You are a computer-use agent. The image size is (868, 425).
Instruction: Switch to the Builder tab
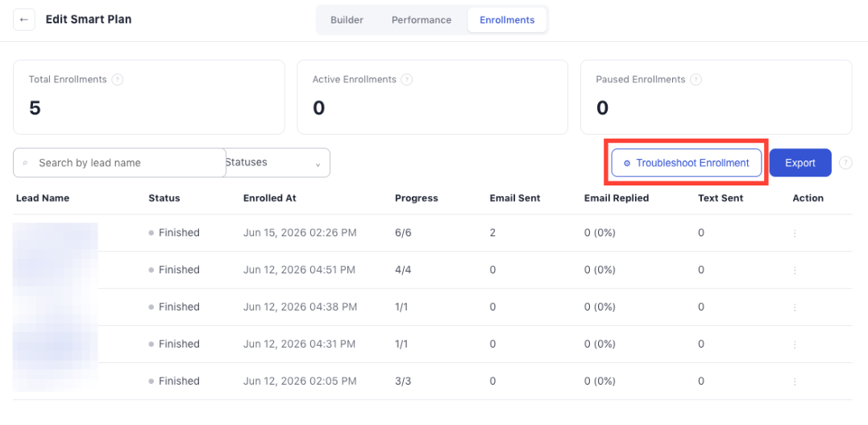pos(347,20)
